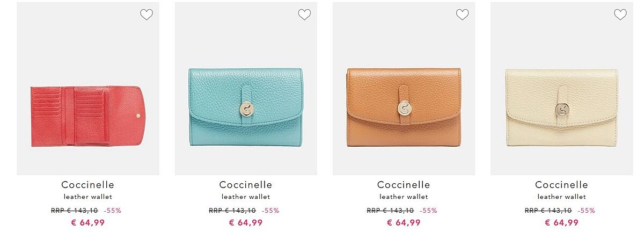The width and height of the screenshot is (644, 252).
Task: Select 'leather wallet' text under turquoise wallet
Action: tap(246, 197)
